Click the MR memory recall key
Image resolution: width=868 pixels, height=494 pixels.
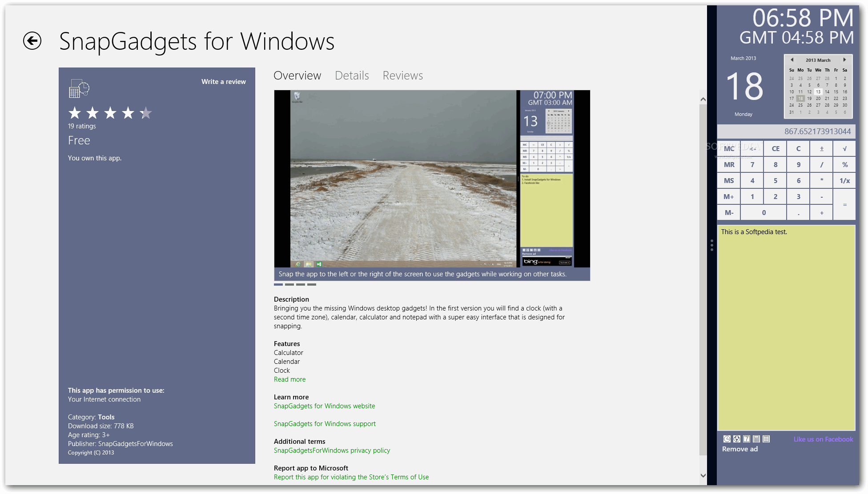[729, 165]
